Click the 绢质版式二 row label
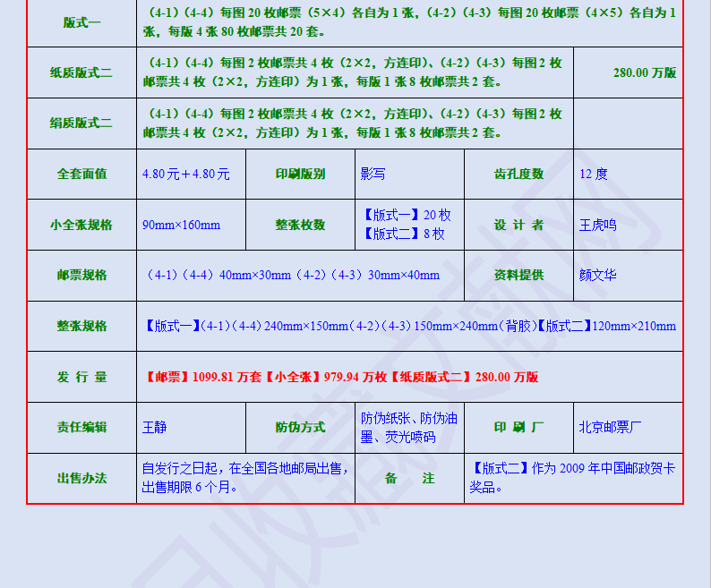Viewport: 711px width, 588px height. tap(81, 124)
